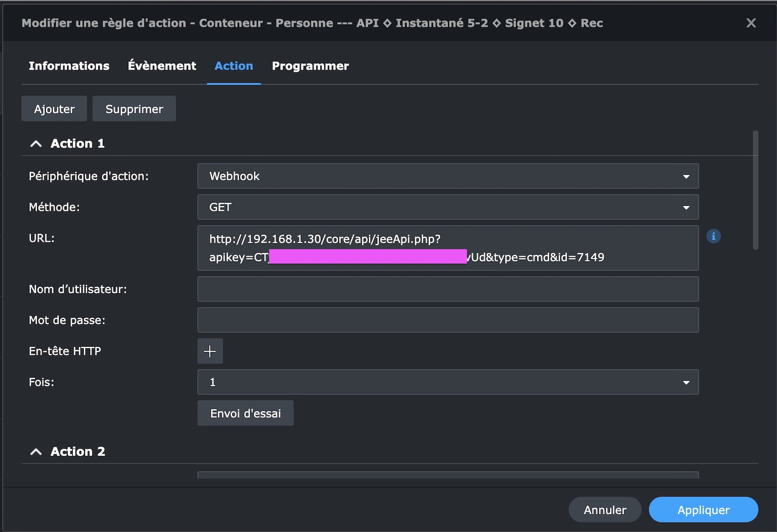This screenshot has height=532, width=777.
Task: Collapse the Action 2 section
Action: [36, 452]
